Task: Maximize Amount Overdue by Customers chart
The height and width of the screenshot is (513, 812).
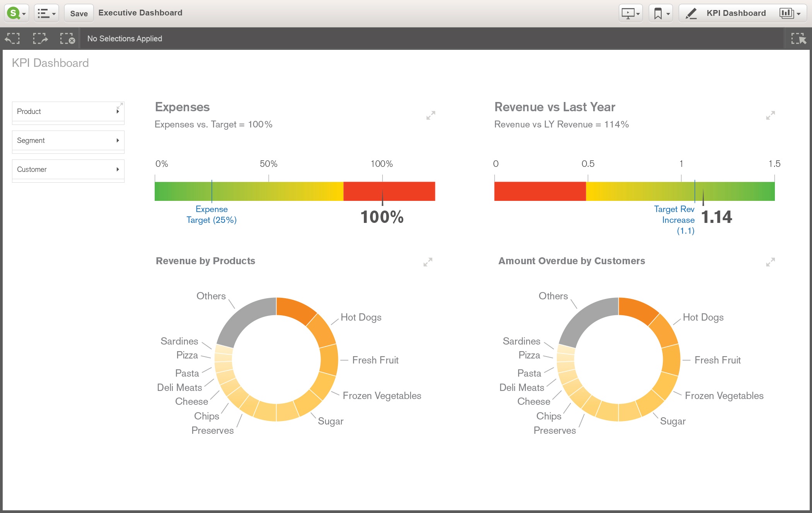Action: tap(770, 262)
